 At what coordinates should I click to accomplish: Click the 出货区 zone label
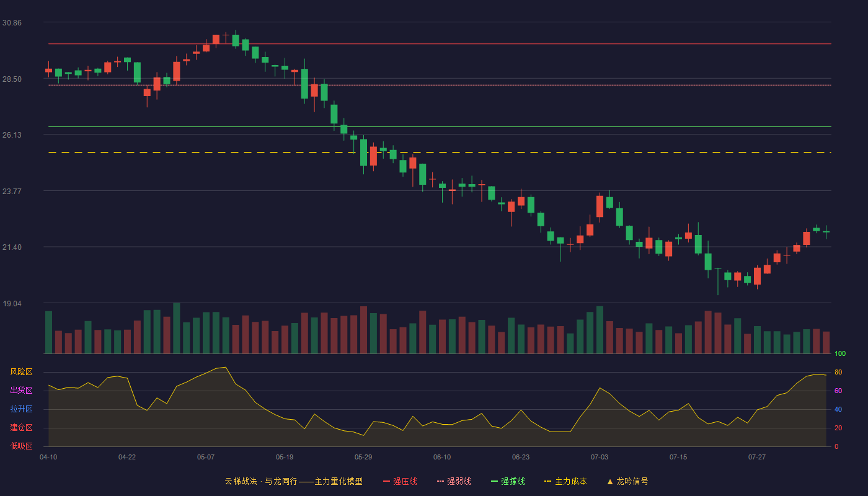[21, 391]
